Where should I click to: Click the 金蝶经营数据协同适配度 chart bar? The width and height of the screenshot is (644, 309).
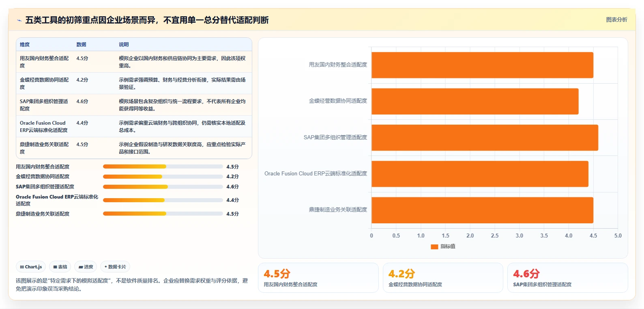point(475,101)
